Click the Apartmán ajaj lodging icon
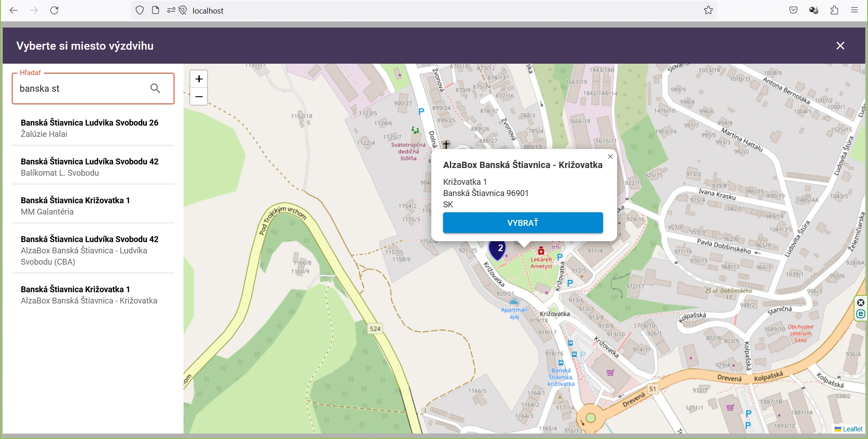This screenshot has width=868, height=439. tap(514, 302)
